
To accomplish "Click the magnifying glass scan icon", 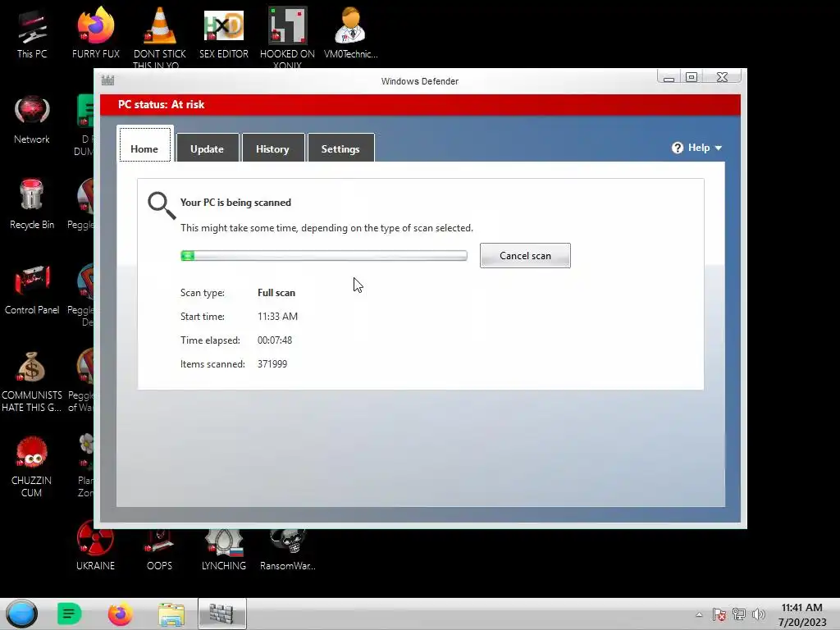I will [x=162, y=206].
